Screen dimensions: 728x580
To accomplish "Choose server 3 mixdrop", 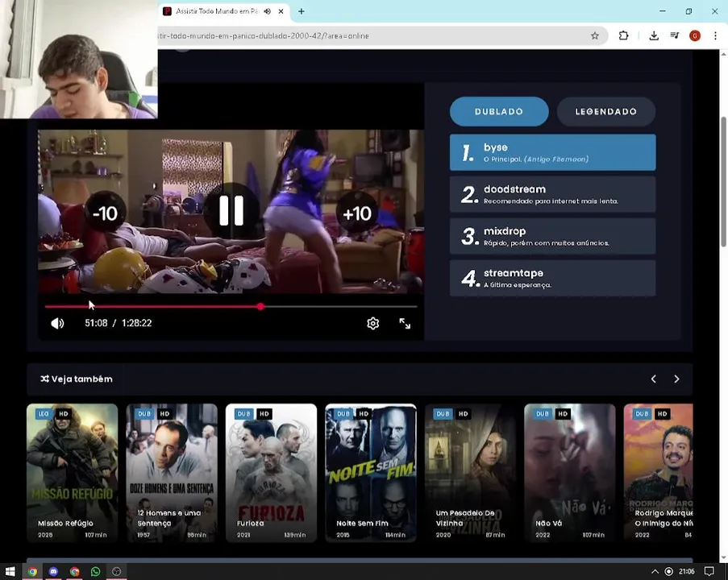I will pyautogui.click(x=552, y=236).
